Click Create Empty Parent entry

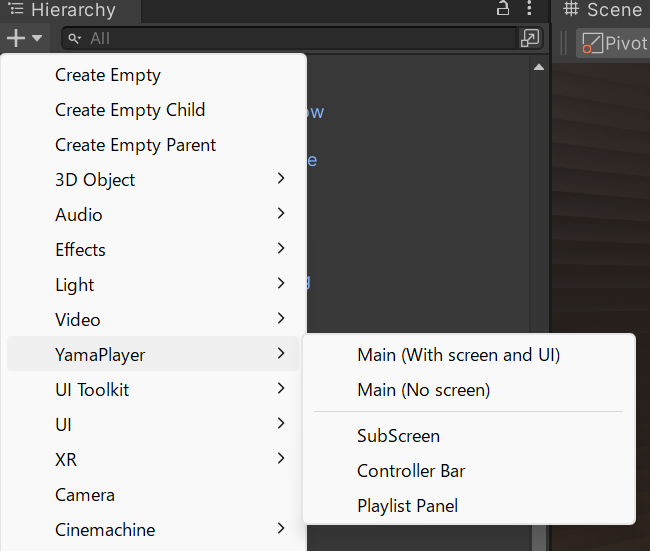(x=135, y=145)
